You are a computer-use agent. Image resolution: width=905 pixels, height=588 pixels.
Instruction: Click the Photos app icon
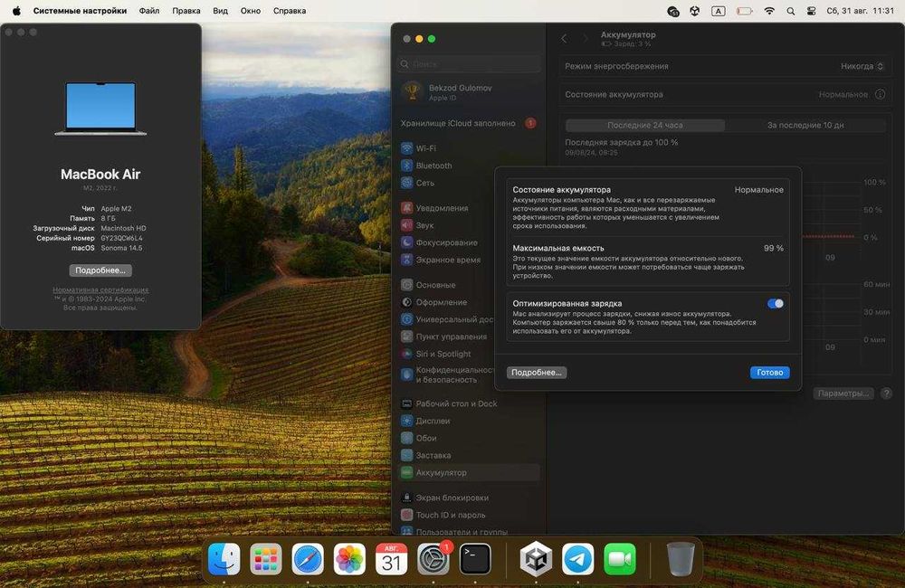click(x=349, y=560)
